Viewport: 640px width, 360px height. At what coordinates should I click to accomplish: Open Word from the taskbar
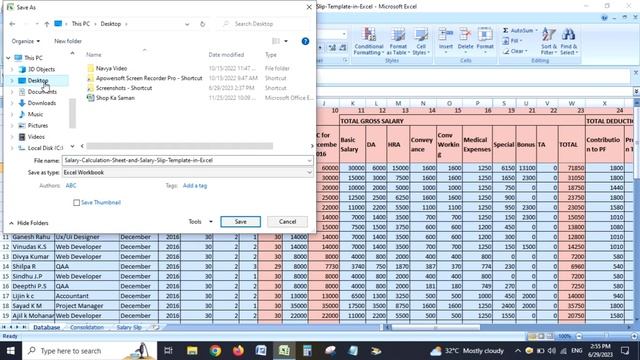pos(261,351)
